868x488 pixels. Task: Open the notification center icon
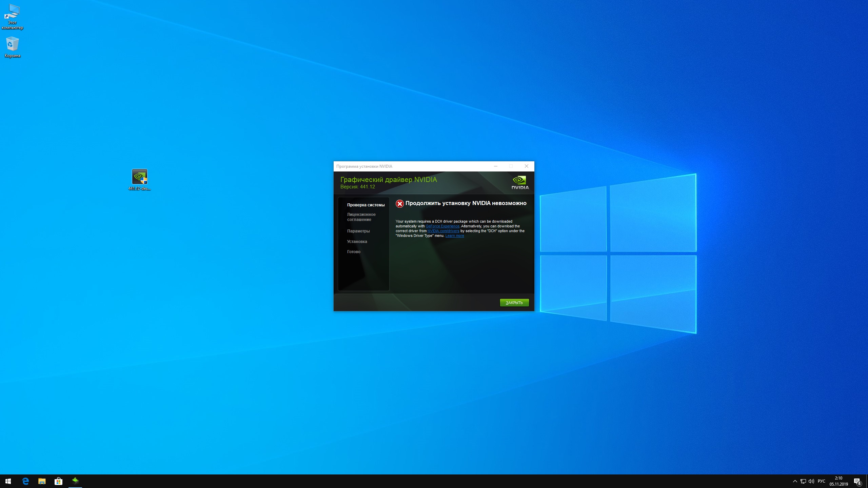pos(857,481)
